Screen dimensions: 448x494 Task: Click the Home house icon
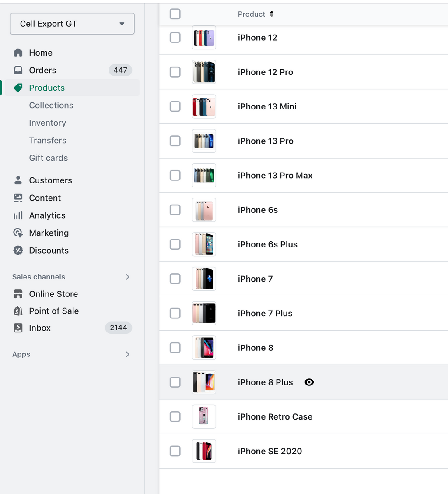point(18,53)
